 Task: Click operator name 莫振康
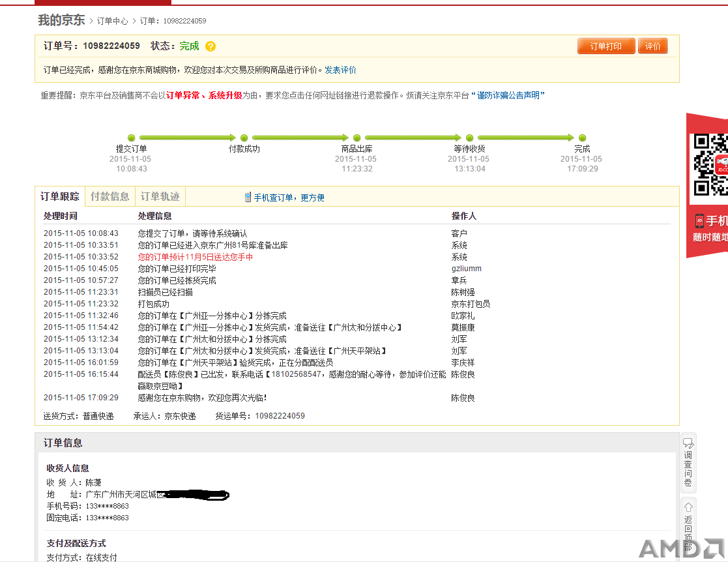coord(463,327)
